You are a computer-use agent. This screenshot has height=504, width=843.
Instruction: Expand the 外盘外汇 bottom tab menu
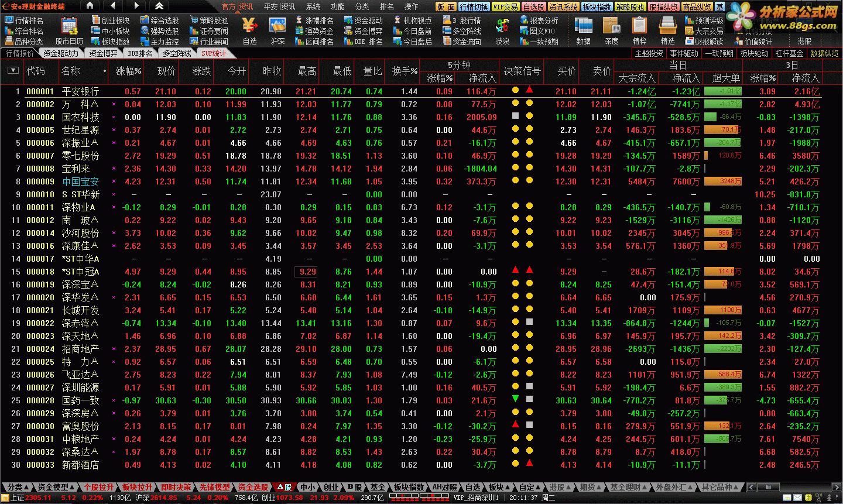point(674,487)
